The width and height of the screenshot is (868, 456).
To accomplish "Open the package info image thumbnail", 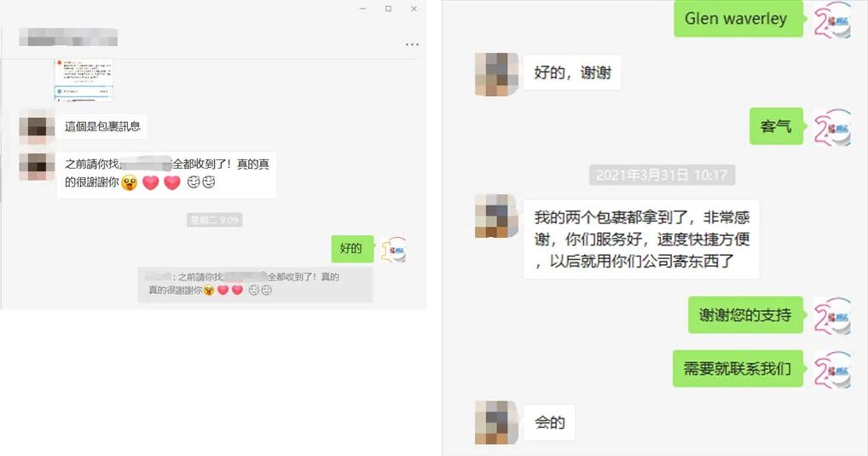I will click(x=84, y=80).
